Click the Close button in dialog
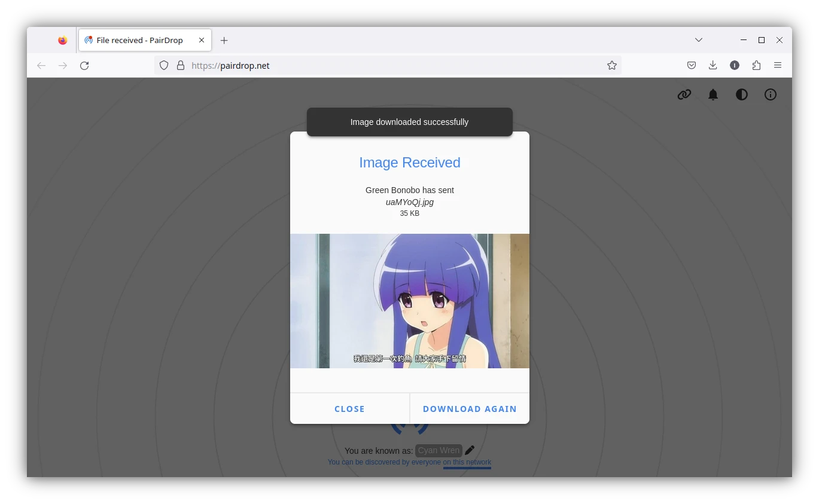The height and width of the screenshot is (504, 819). [x=349, y=409]
